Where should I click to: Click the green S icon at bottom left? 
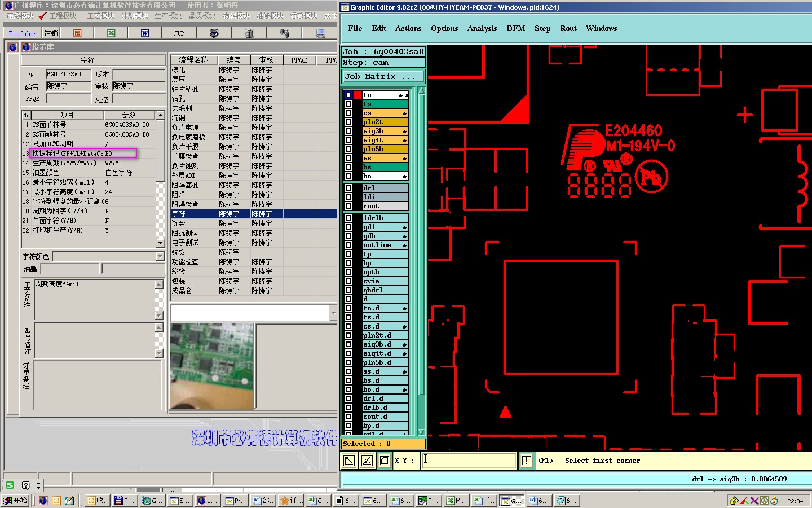point(10,485)
